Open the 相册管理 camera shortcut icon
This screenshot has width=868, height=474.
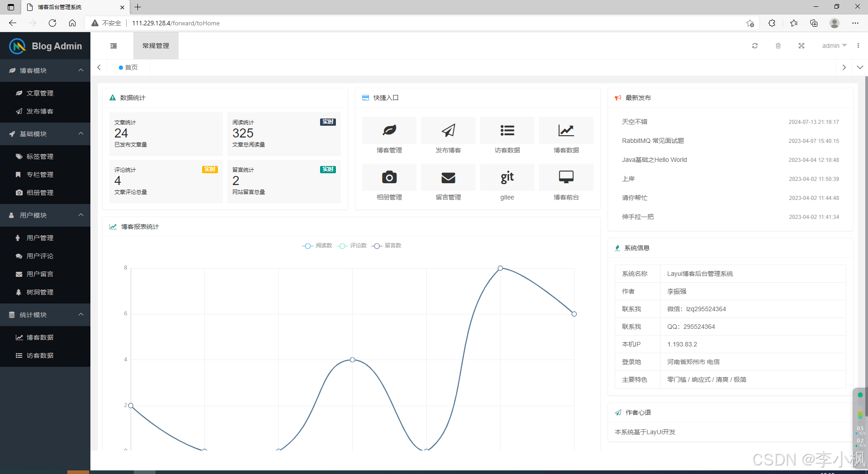coord(389,177)
